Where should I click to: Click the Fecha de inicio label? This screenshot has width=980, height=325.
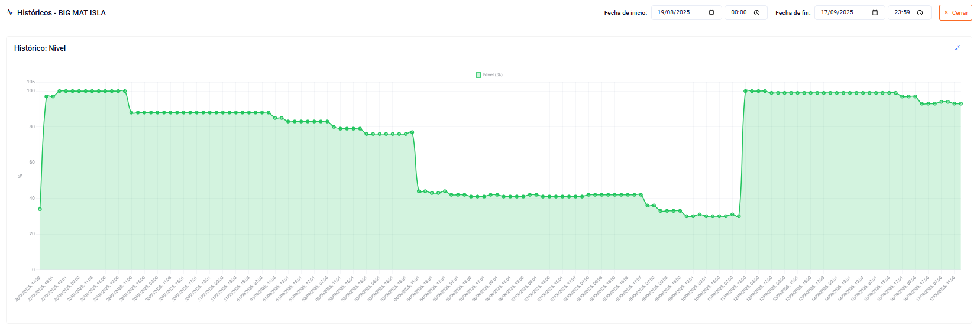pos(625,13)
